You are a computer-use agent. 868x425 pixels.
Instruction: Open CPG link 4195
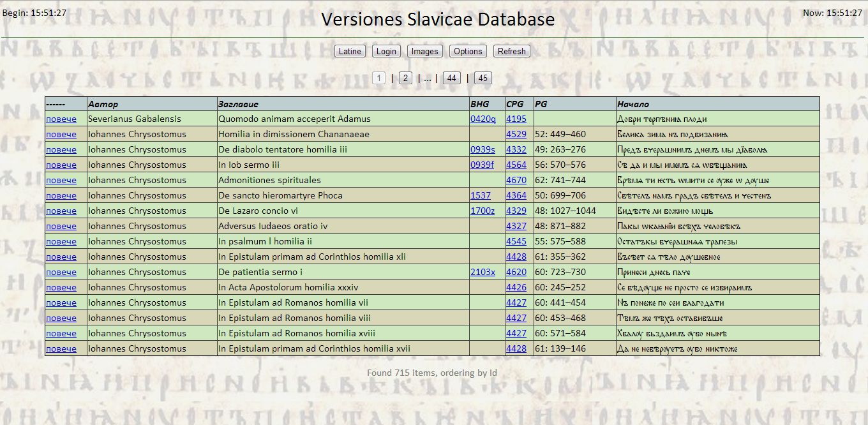click(516, 119)
